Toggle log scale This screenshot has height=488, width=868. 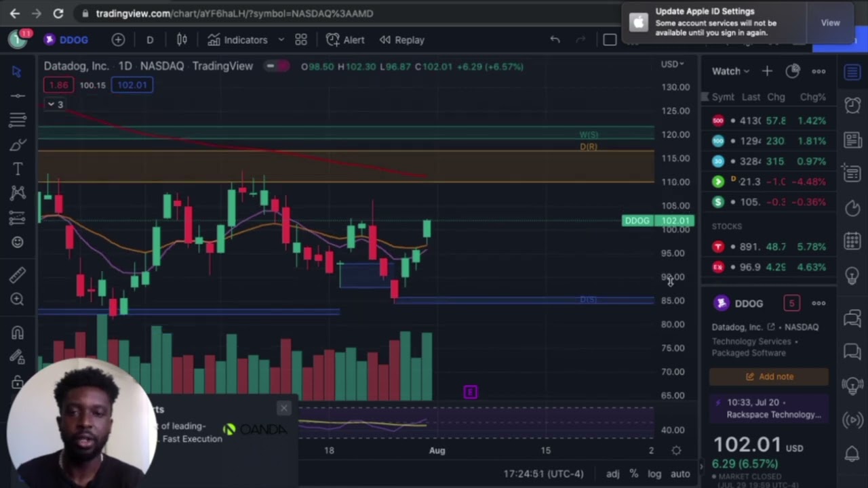click(x=654, y=474)
